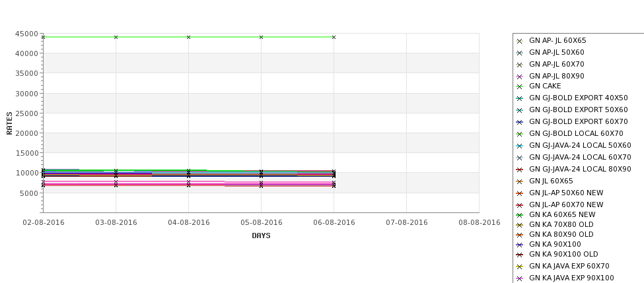Screen dimensions: 644x283
Task: Click the GN GJ-BOLD EXPORT 60X70 legend marker
Action: 520,122
